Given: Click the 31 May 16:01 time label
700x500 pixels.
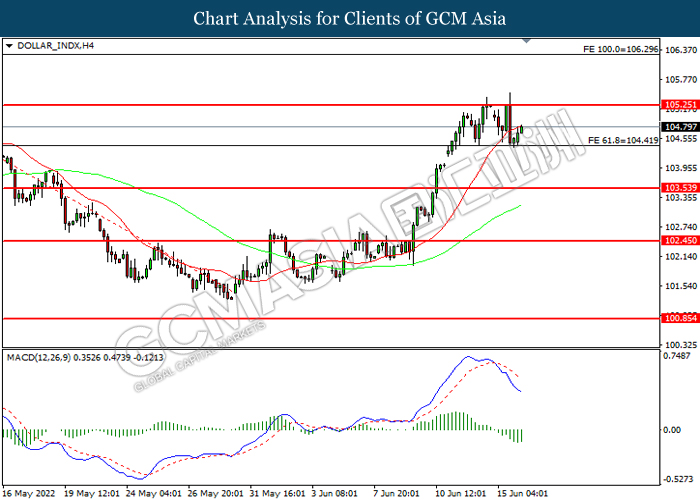Looking at the screenshot, I should [278, 493].
